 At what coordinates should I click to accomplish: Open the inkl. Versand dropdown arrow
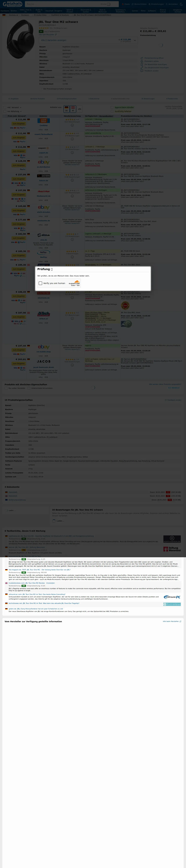coord(21,107)
